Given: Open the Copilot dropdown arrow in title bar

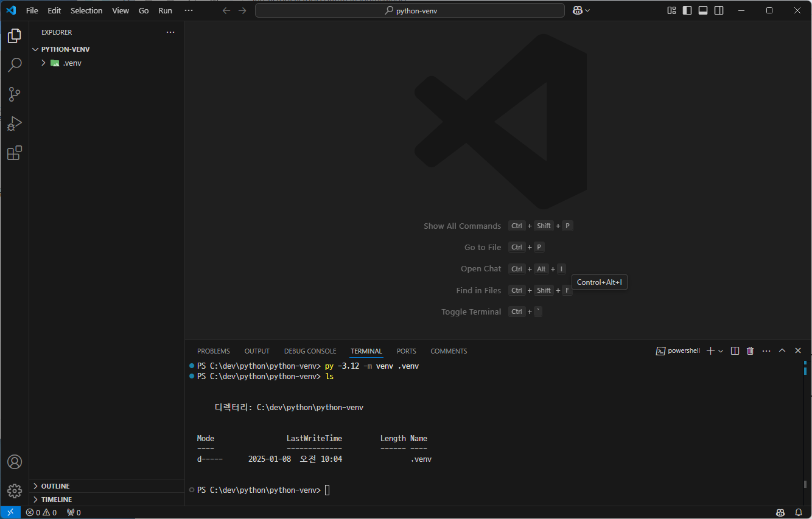Looking at the screenshot, I should click(x=587, y=10).
